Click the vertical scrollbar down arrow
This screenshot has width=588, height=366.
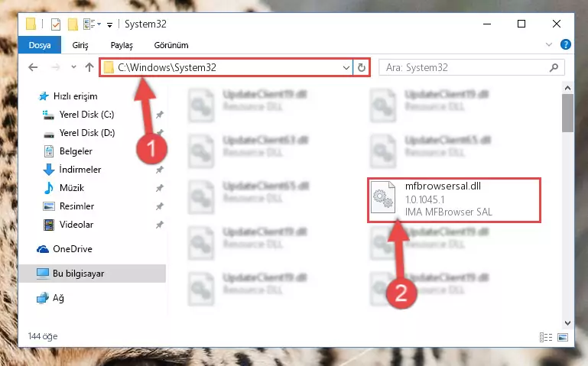[x=567, y=323]
